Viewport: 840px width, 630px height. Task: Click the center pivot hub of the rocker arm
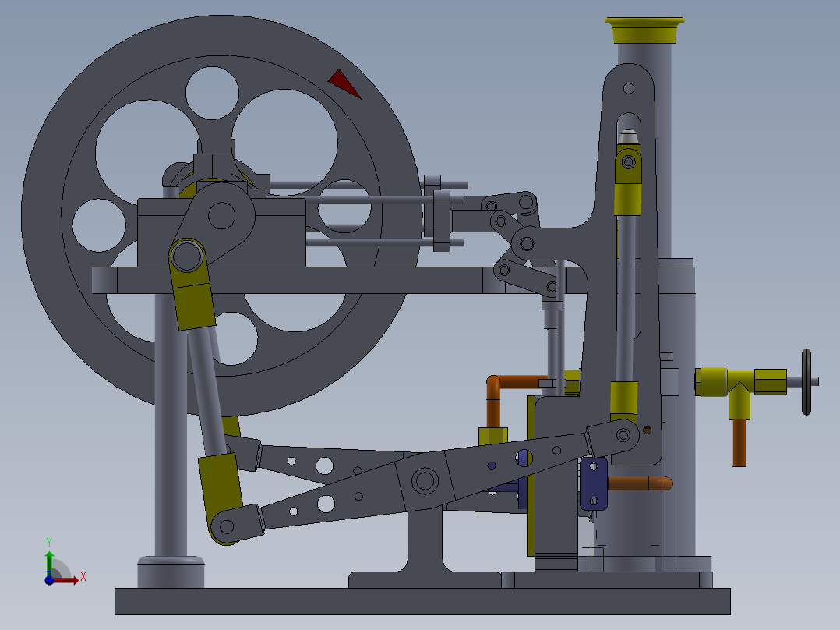pyautogui.click(x=426, y=480)
